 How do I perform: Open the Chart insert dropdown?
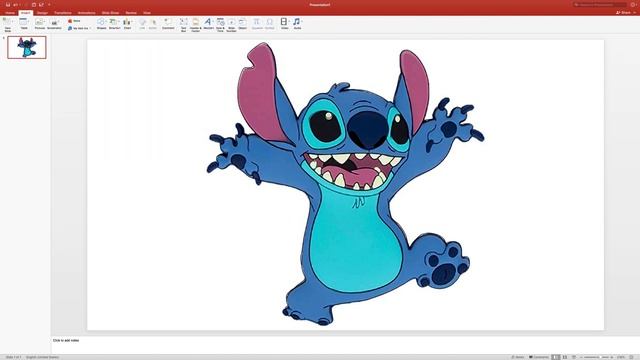click(x=127, y=24)
